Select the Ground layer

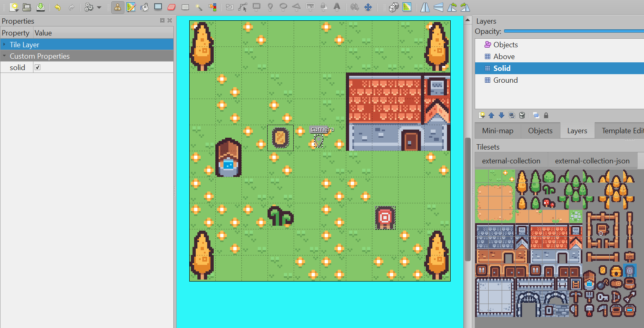coord(505,80)
